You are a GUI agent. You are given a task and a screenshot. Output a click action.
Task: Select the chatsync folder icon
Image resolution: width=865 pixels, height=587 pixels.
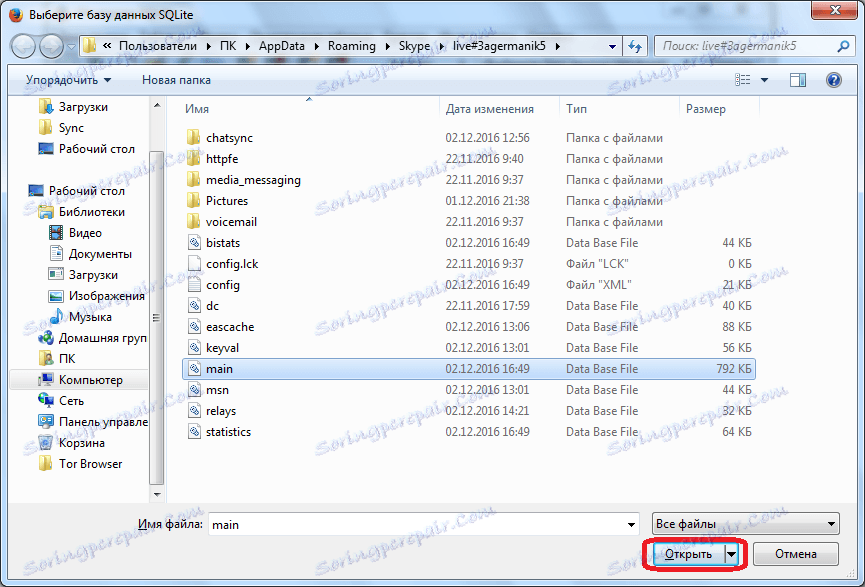click(194, 137)
